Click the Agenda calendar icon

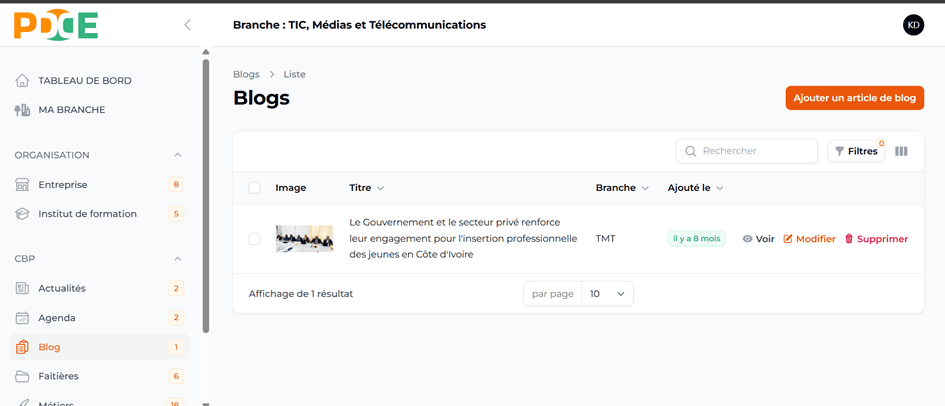click(22, 318)
